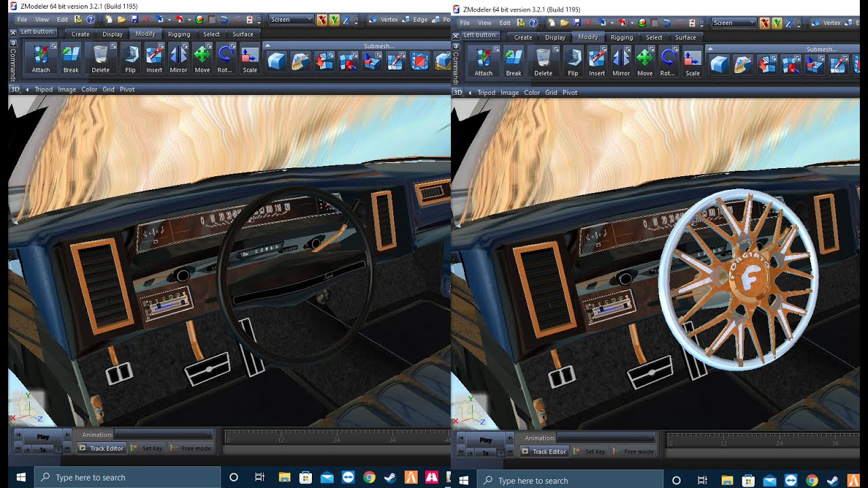Click the Free mode button, right window
Viewport: 868px width, 488px height.
(633, 451)
